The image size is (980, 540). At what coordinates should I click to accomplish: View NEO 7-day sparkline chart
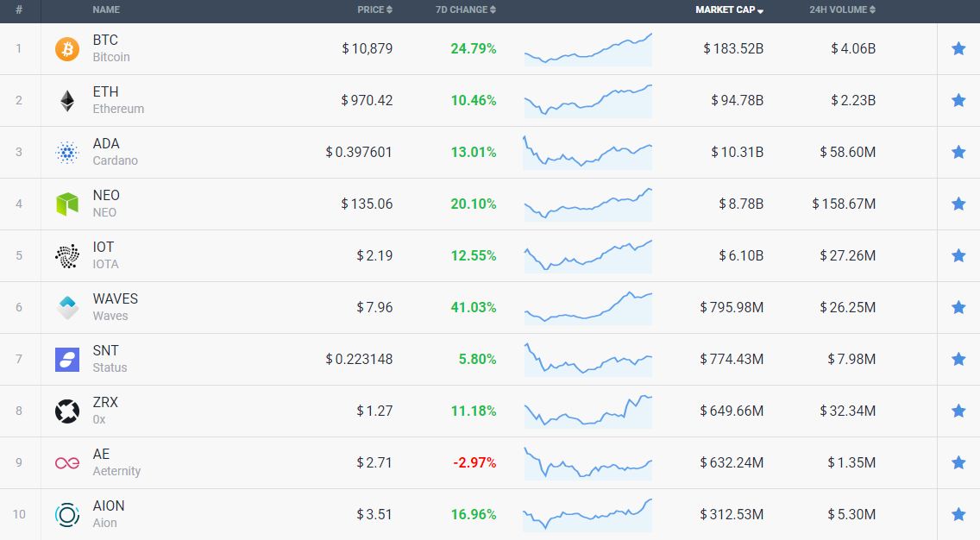(x=587, y=204)
